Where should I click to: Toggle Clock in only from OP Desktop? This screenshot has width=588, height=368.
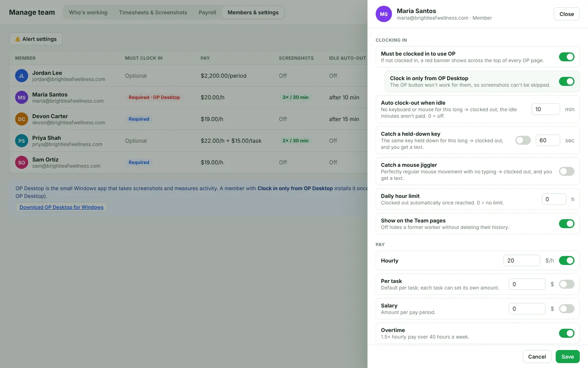pyautogui.click(x=567, y=81)
